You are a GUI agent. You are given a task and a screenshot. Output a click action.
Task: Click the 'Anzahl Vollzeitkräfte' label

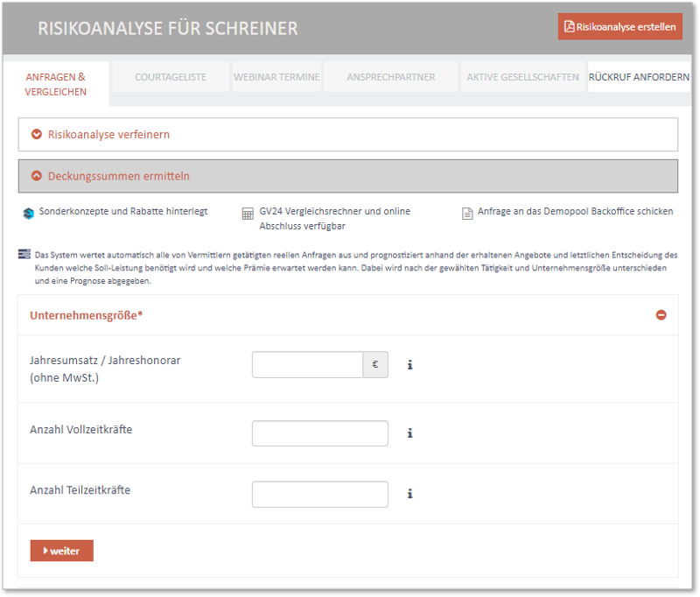click(81, 430)
